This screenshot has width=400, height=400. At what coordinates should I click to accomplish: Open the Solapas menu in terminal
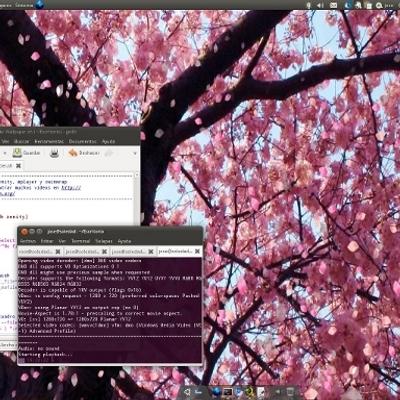(x=104, y=241)
